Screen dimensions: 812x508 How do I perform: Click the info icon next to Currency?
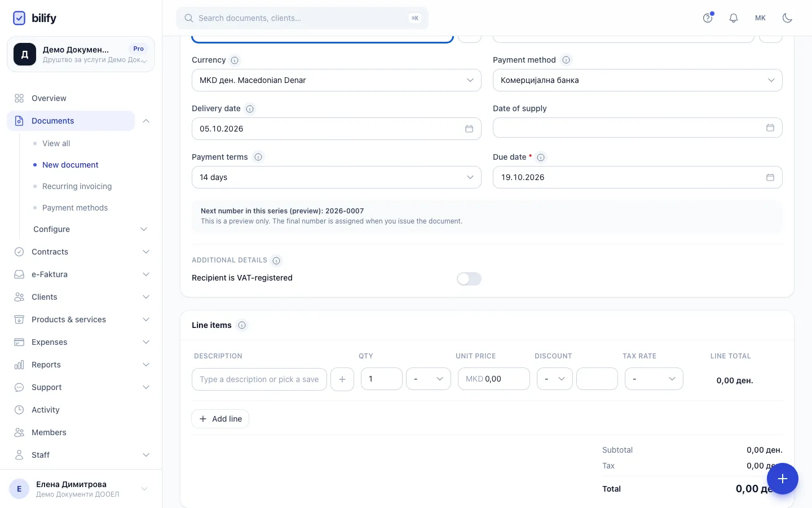235,60
